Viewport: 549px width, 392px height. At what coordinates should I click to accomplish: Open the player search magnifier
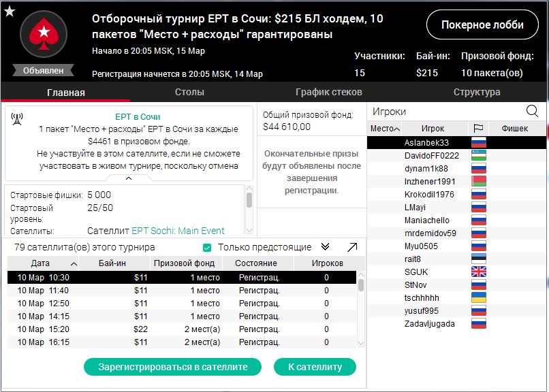(x=532, y=111)
